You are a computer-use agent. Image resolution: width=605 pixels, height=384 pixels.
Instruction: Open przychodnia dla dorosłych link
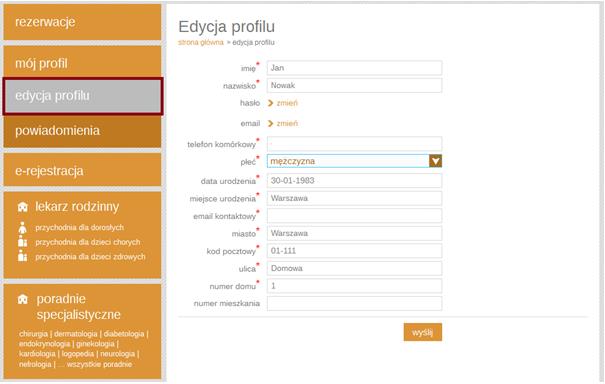pos(79,228)
